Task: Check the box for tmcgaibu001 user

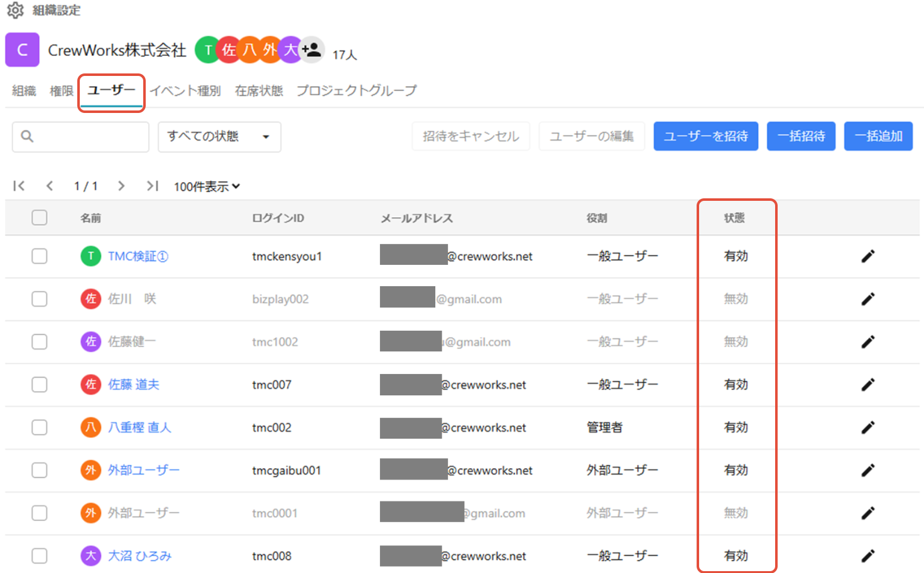Action: pos(40,470)
